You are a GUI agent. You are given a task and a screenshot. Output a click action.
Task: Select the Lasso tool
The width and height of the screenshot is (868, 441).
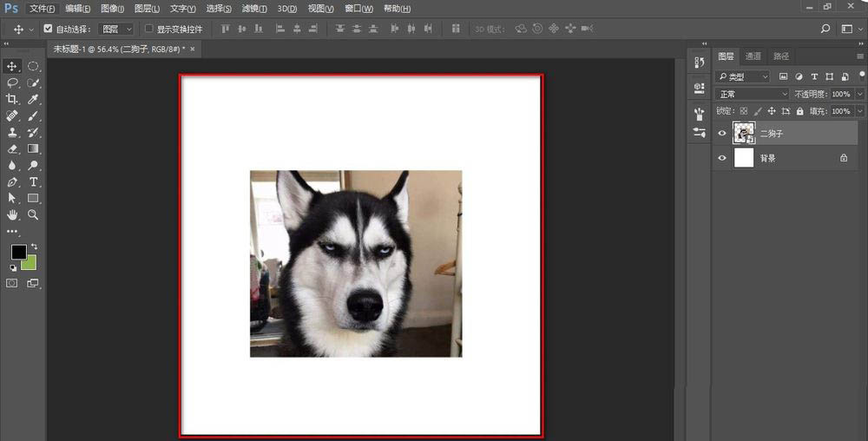tap(11, 83)
